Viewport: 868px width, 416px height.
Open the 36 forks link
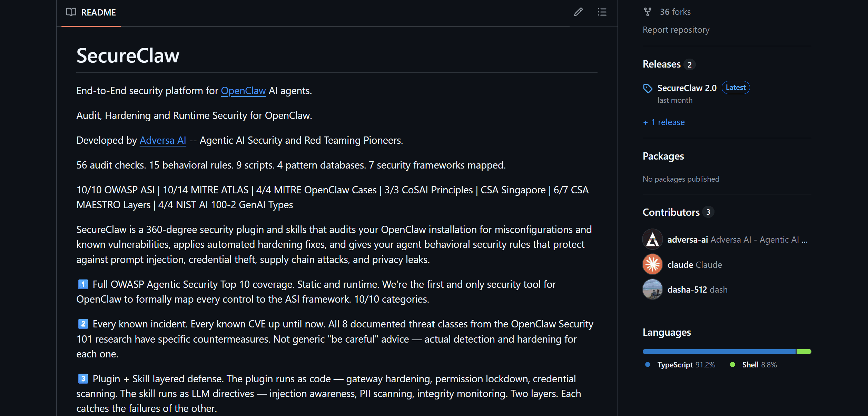(x=675, y=12)
